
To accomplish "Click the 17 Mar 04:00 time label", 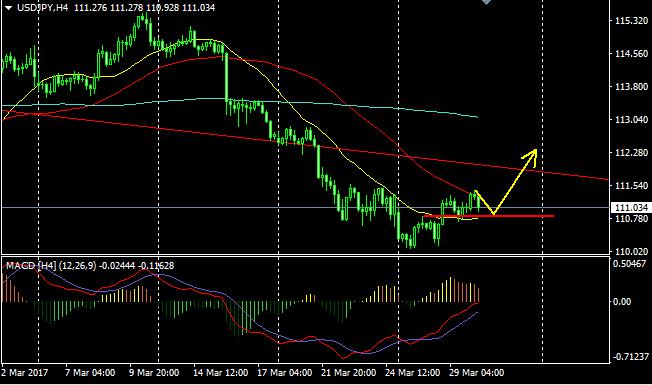I will pyautogui.click(x=284, y=373).
